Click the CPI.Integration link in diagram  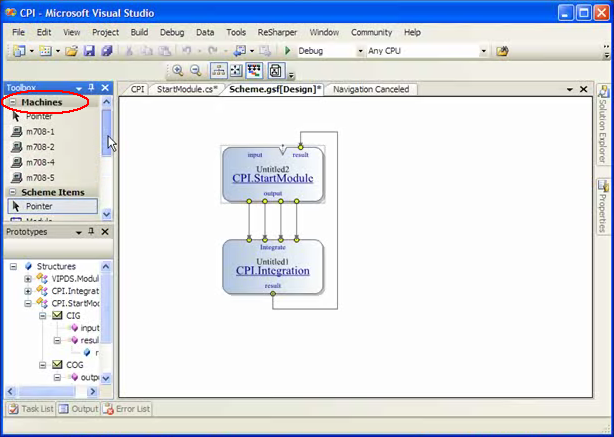click(273, 271)
